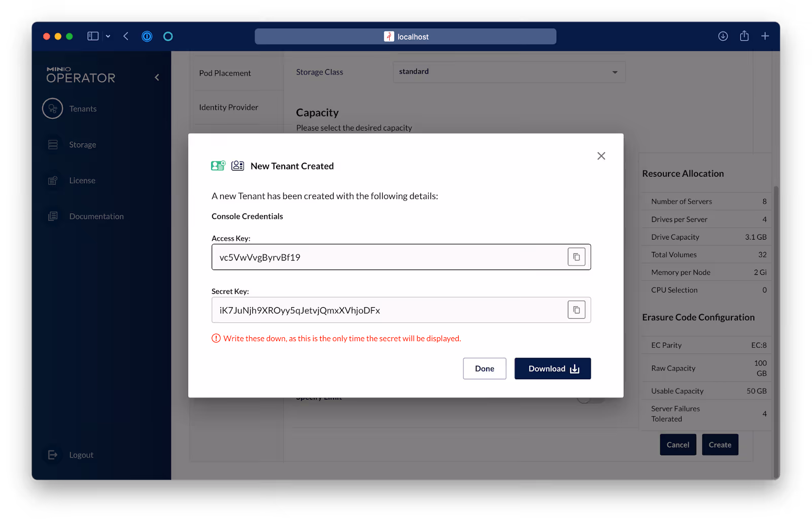This screenshot has width=812, height=522.
Task: Click the Number of Servers row
Action: pyautogui.click(x=706, y=202)
